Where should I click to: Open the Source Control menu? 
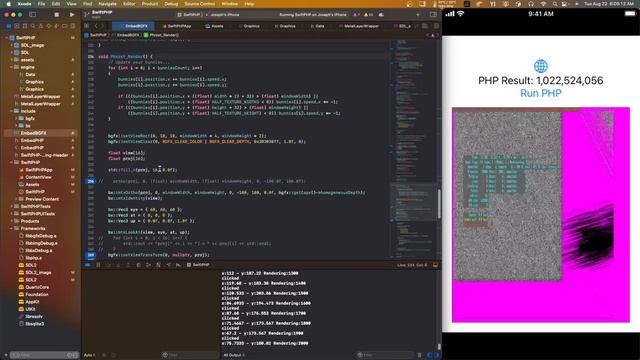(x=200, y=4)
